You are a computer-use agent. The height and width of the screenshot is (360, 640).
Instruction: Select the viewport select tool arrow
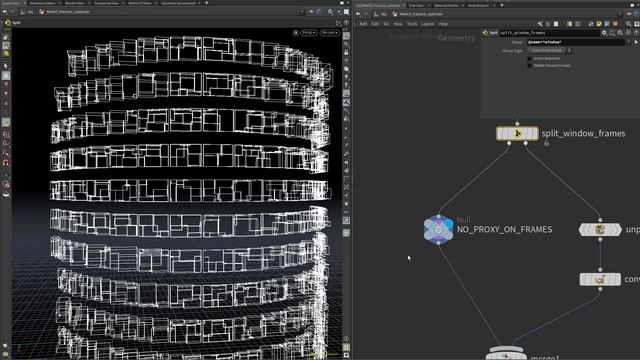(6, 66)
